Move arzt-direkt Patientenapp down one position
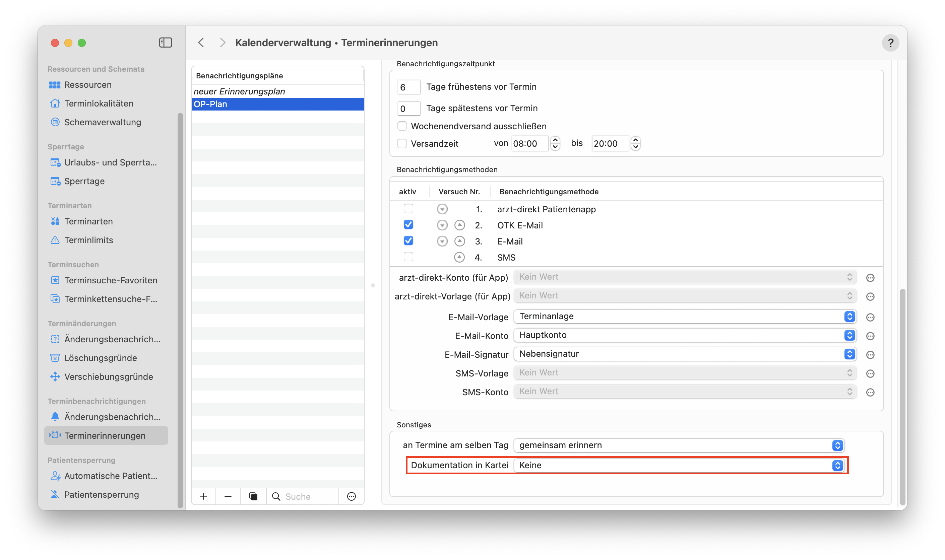The image size is (945, 560). (x=442, y=209)
